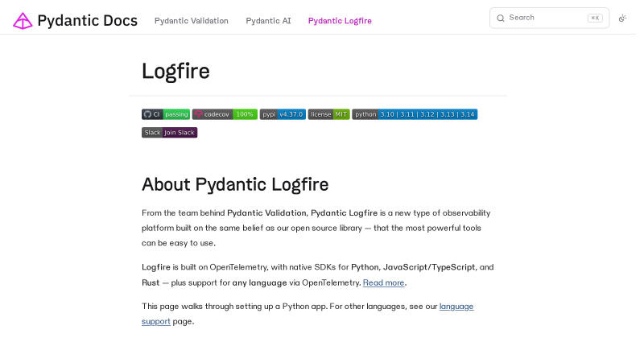The width and height of the screenshot is (644, 338).
Task: Click the codecov 100% badge
Action: (x=225, y=114)
